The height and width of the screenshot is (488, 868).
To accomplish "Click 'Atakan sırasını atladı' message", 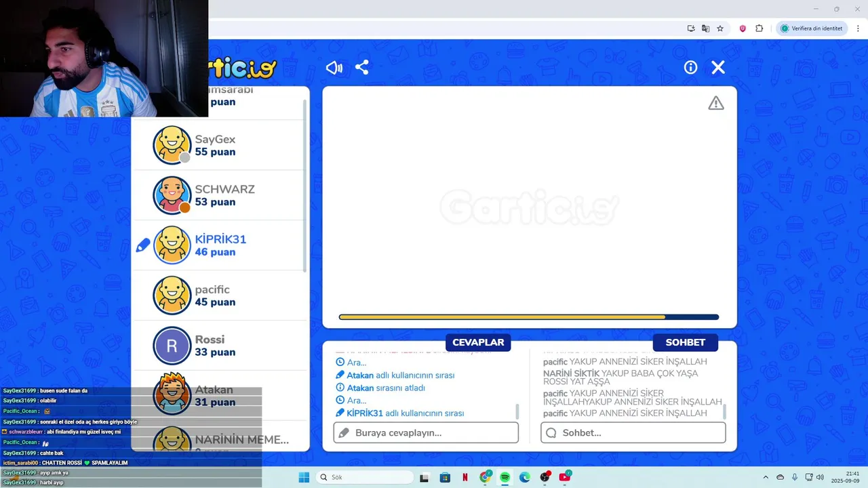I will (386, 388).
